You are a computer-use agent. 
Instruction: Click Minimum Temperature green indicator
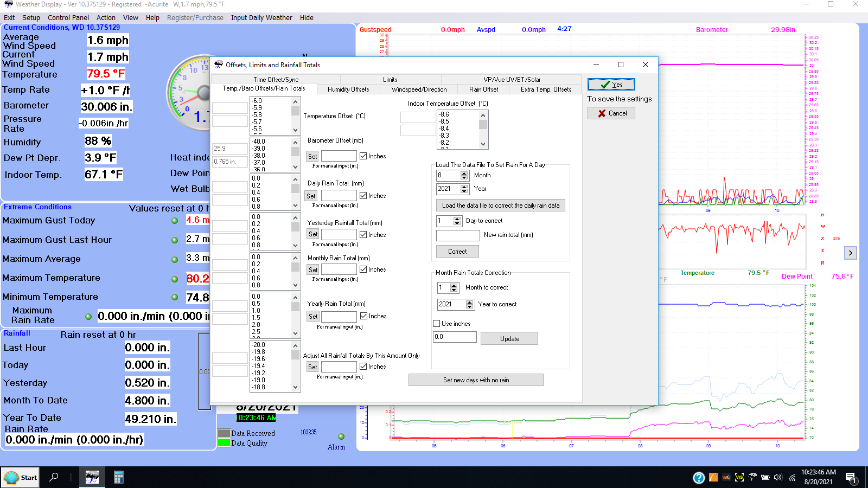point(175,297)
